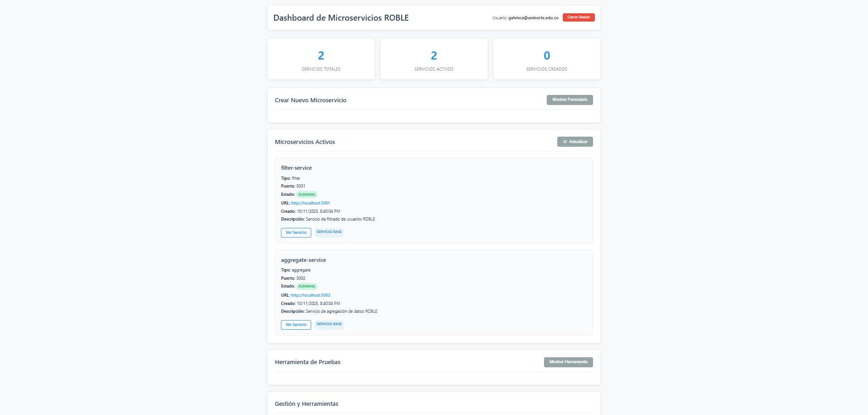Click the Cerrar Sesión button
Screen dimensions: 868x415
coord(578,17)
